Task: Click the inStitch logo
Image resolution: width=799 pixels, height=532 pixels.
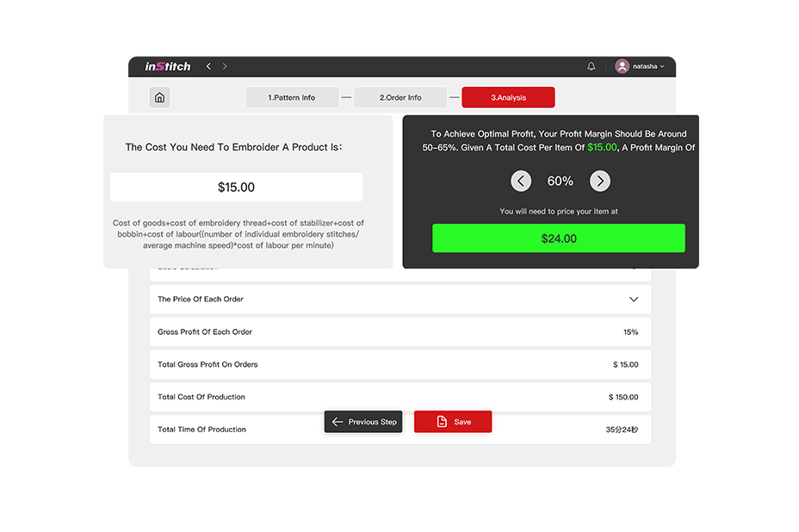Action: click(x=168, y=66)
